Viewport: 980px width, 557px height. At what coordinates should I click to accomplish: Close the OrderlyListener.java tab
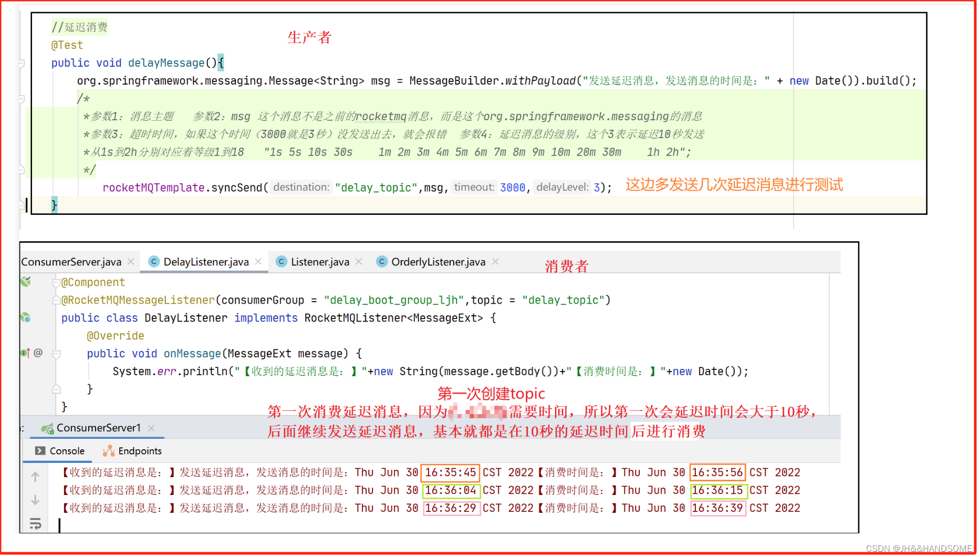[x=495, y=262]
